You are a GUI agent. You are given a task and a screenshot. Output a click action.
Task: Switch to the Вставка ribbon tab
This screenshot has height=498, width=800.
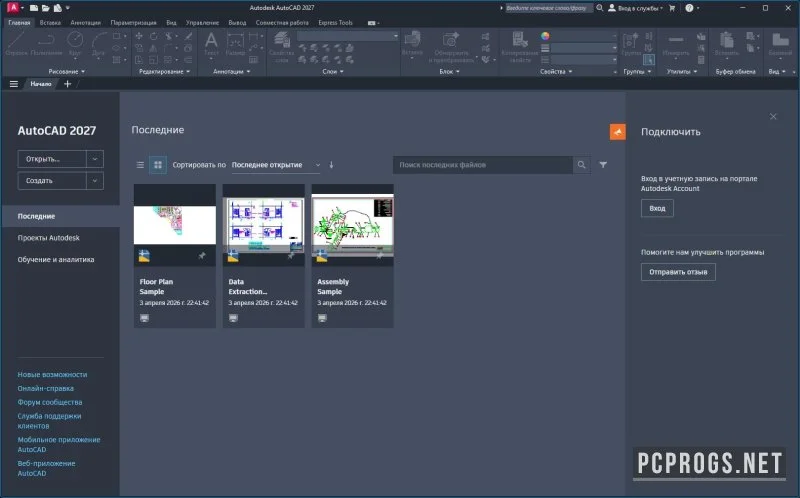50,22
